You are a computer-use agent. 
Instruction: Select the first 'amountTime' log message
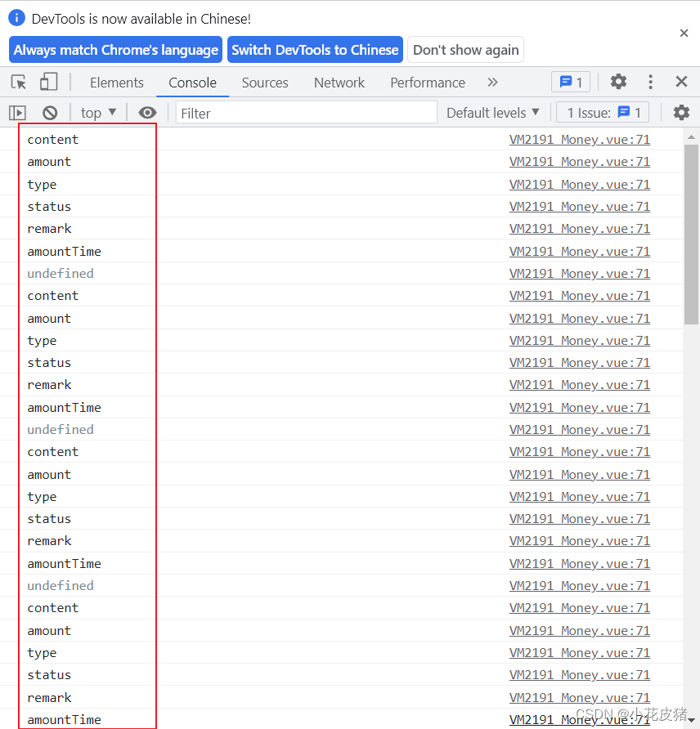point(64,251)
